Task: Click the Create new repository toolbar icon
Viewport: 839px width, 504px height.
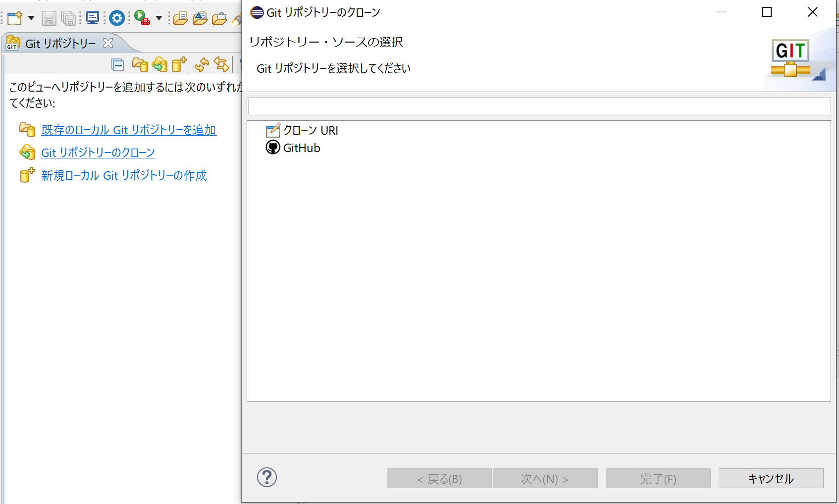Action: 179,64
